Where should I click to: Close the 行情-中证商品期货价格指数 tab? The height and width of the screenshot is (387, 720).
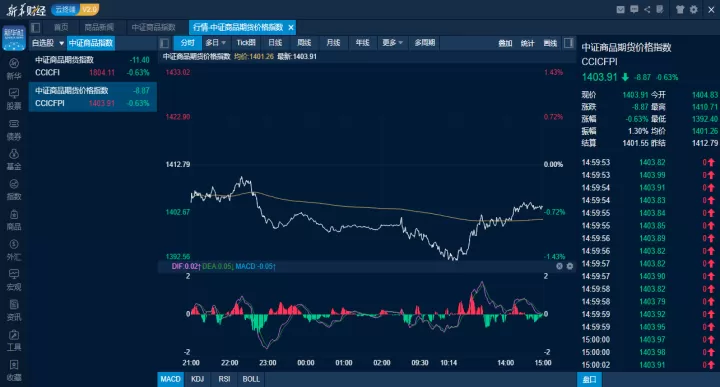click(x=291, y=28)
